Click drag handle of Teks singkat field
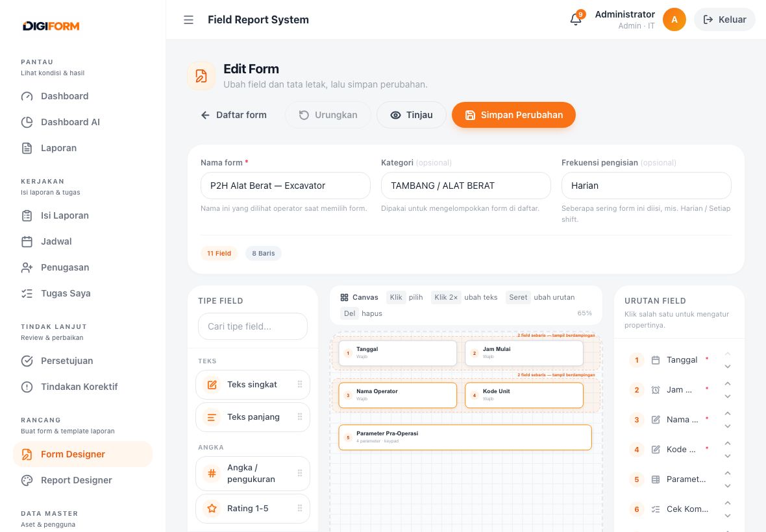The width and height of the screenshot is (766, 532). pyautogui.click(x=300, y=384)
